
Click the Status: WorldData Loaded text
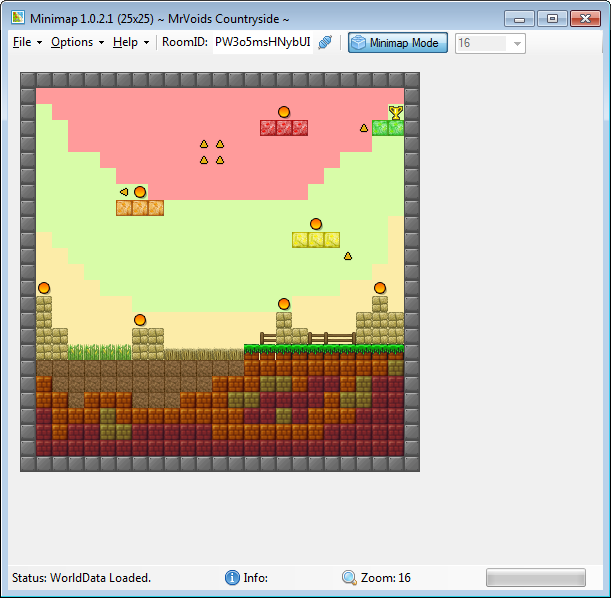[x=81, y=578]
